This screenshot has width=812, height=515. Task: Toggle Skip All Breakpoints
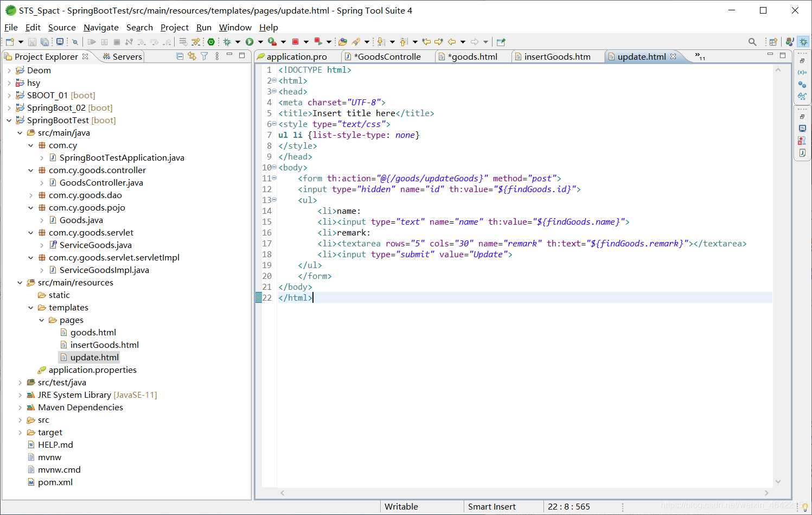click(75, 42)
